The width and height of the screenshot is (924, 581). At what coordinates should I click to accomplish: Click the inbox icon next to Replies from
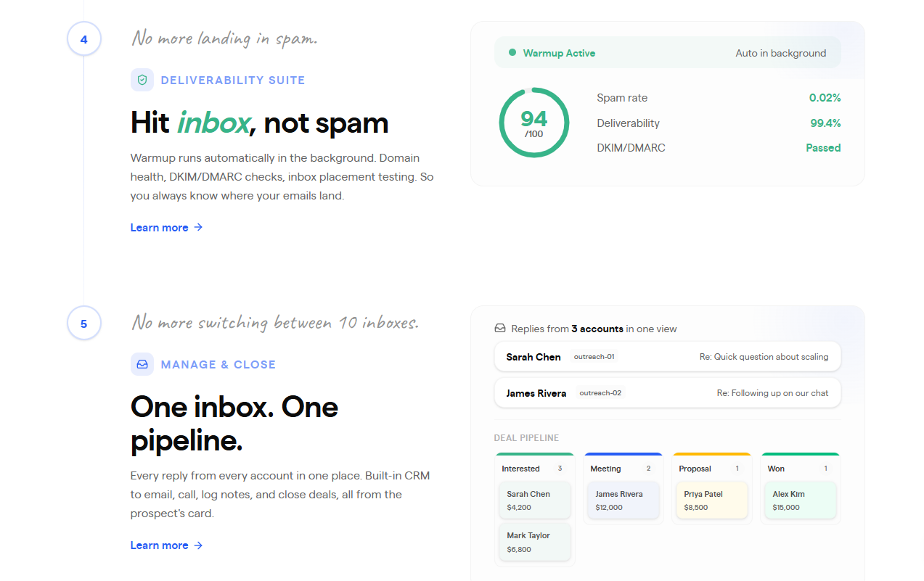[500, 329]
